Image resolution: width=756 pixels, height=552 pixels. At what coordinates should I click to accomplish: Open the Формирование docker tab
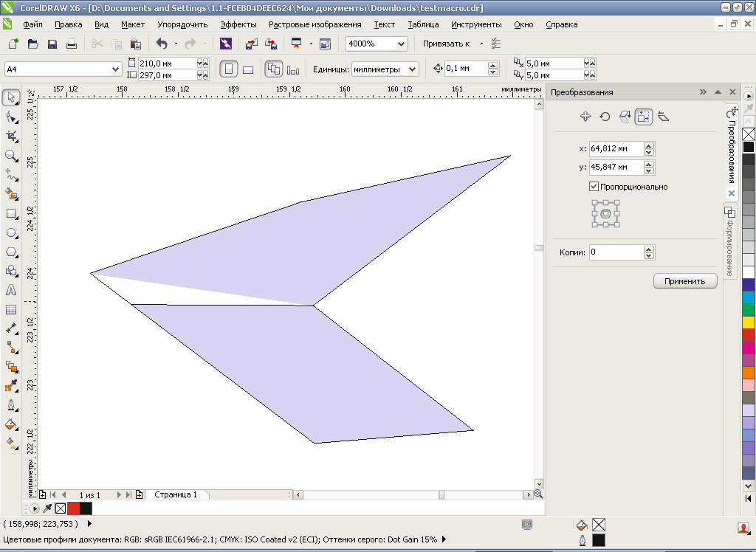(x=730, y=241)
